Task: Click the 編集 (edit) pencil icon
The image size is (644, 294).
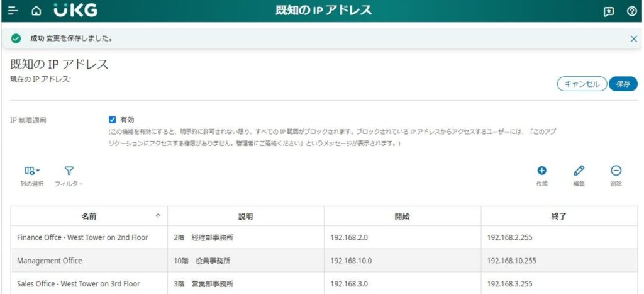Action: coord(579,171)
